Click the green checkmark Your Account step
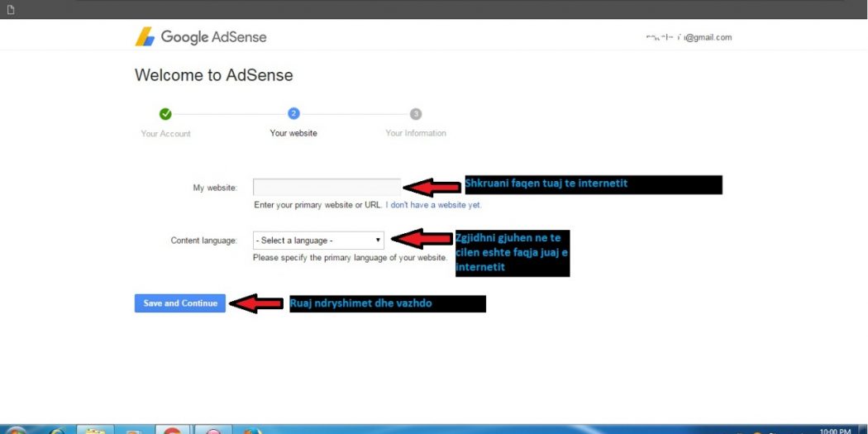Image resolution: width=868 pixels, height=434 pixels. tap(165, 114)
